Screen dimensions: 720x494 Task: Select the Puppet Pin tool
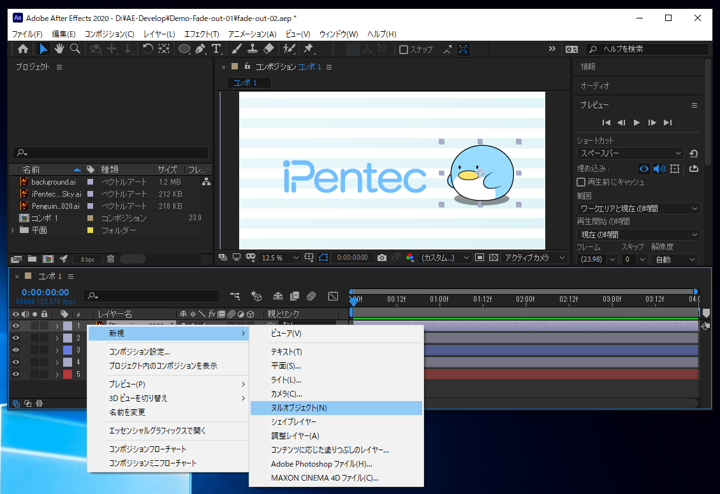(x=308, y=49)
